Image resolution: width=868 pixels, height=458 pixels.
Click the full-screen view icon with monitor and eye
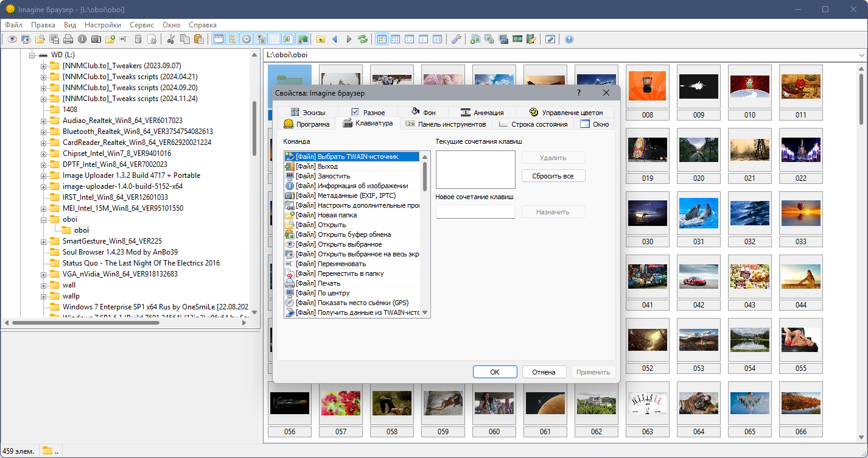(26, 40)
